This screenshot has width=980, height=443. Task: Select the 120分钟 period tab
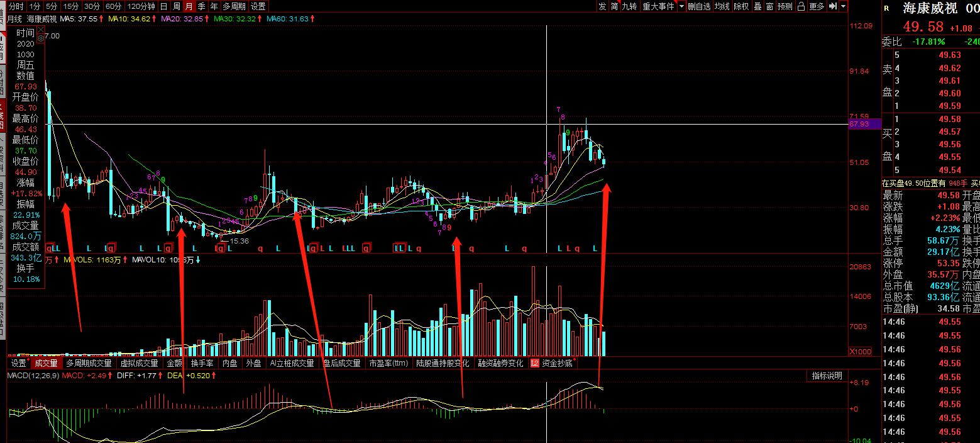pos(141,6)
